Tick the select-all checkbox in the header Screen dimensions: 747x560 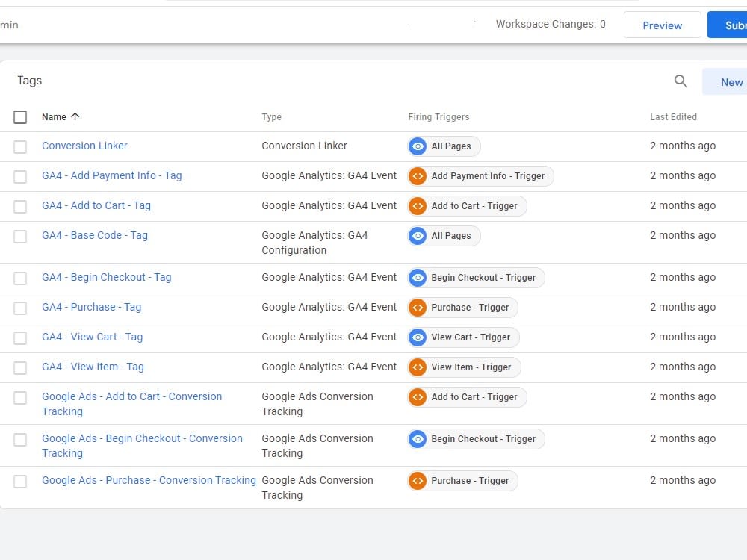[x=20, y=117]
